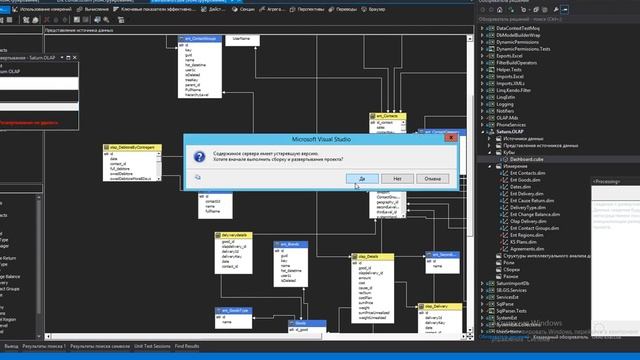Viewport: 640px width, 360px height.
Task: Confirm with the Да button
Action: 362,179
